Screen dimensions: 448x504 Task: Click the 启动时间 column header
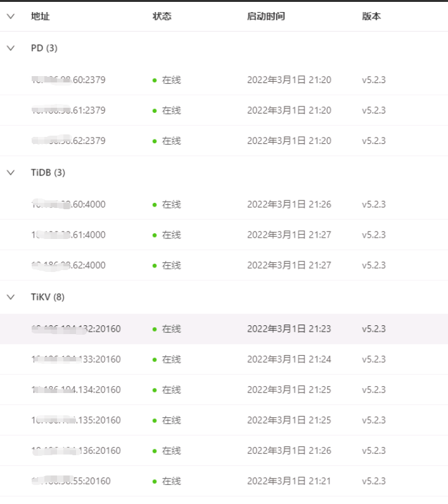point(266,16)
